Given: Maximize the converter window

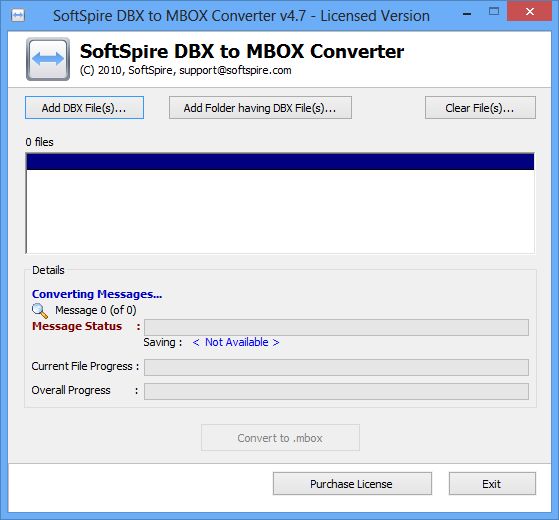Looking at the screenshot, I should pyautogui.click(x=494, y=12).
